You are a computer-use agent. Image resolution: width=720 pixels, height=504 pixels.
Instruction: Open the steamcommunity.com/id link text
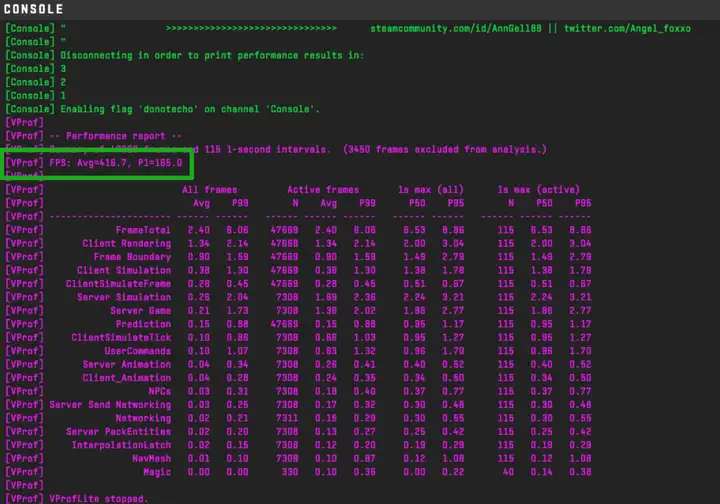456,28
